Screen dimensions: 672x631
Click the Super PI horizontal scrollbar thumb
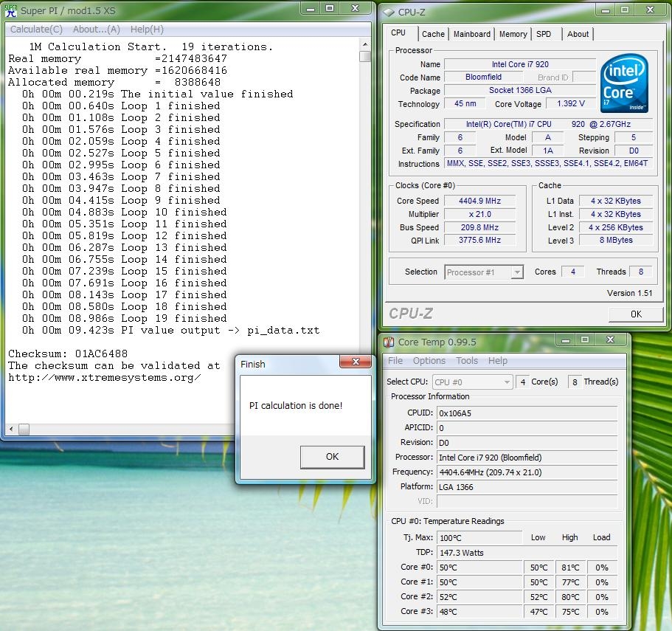click(24, 429)
